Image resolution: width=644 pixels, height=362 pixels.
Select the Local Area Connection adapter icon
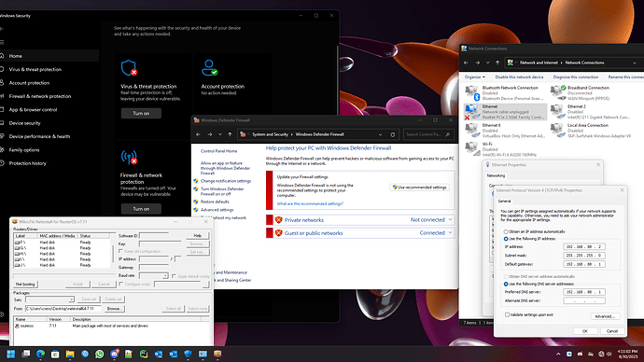pos(557,130)
